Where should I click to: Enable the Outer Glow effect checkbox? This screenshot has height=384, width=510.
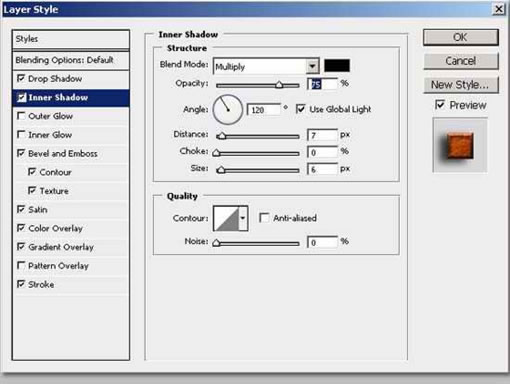pyautogui.click(x=21, y=116)
